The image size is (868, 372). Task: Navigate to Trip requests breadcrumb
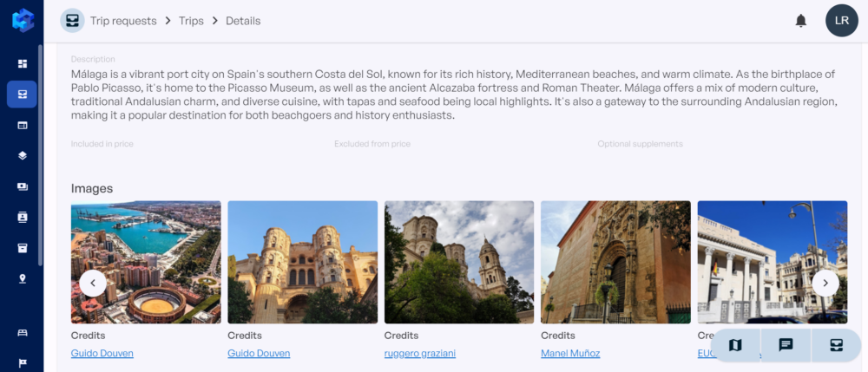tap(123, 21)
